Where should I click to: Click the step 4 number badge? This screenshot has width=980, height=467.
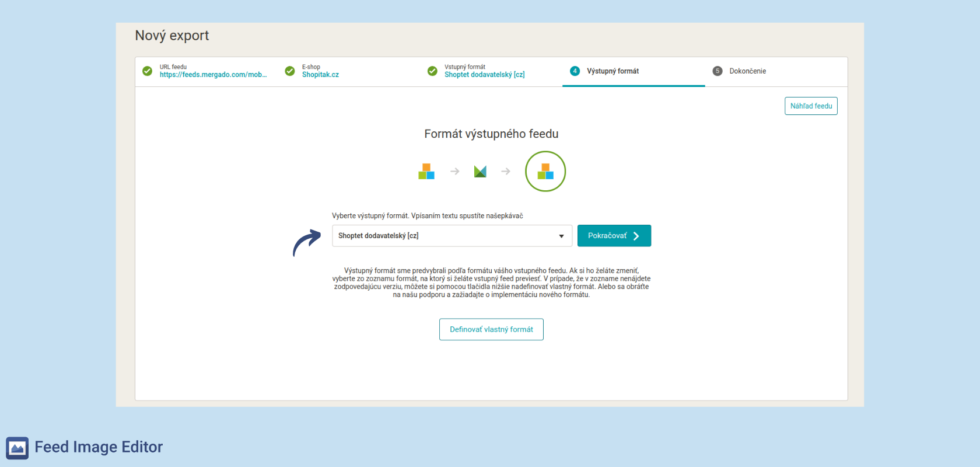click(575, 71)
